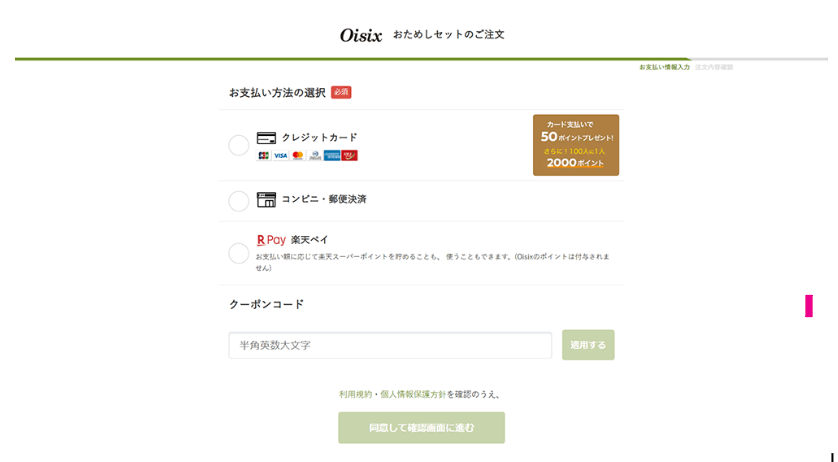Click the convenience store icon beside コンビニ・郵便決済
Viewport: 838px width, 462px height.
(x=266, y=199)
